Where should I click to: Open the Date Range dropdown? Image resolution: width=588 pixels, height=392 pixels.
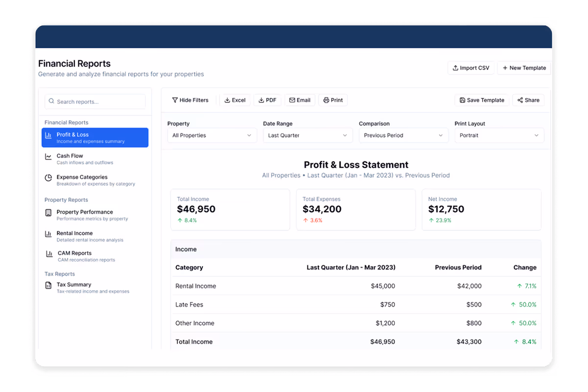point(308,135)
